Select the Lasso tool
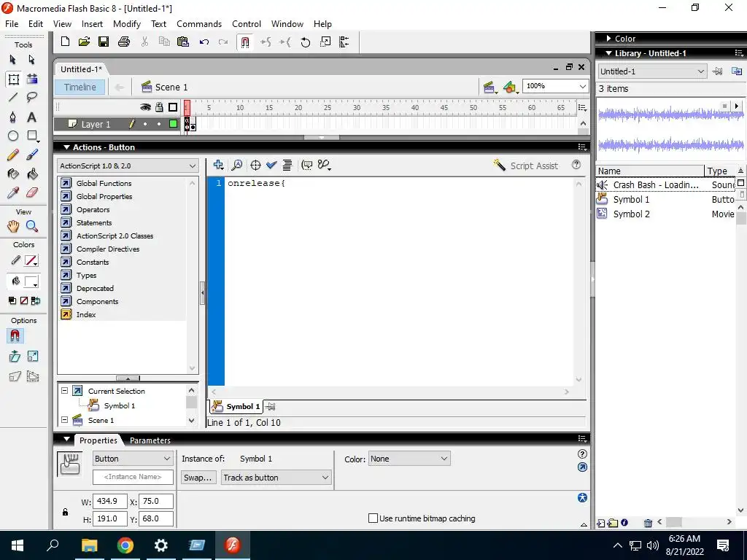Screen dimensions: 747x560 31,98
